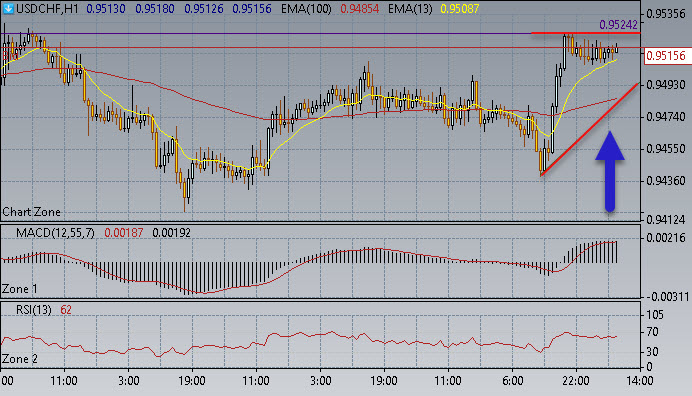Select the Chart Zone label
The height and width of the screenshot is (396, 692).
coord(31,212)
